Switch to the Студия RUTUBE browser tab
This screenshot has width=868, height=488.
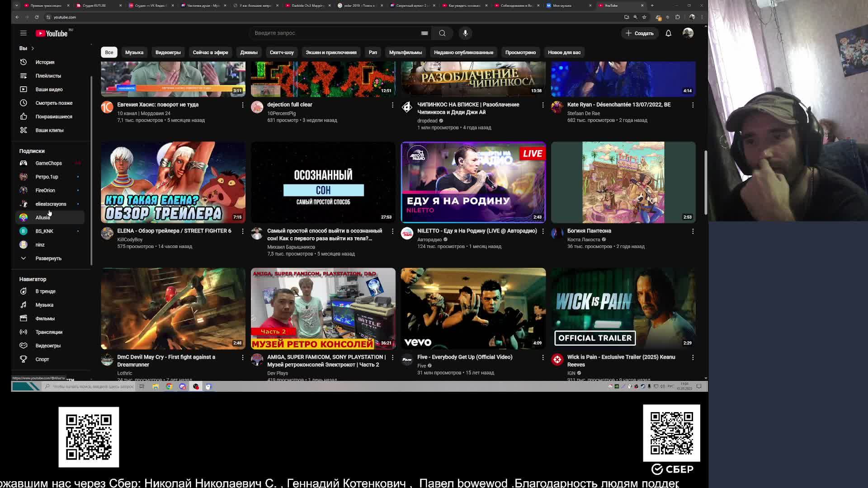(x=95, y=5)
